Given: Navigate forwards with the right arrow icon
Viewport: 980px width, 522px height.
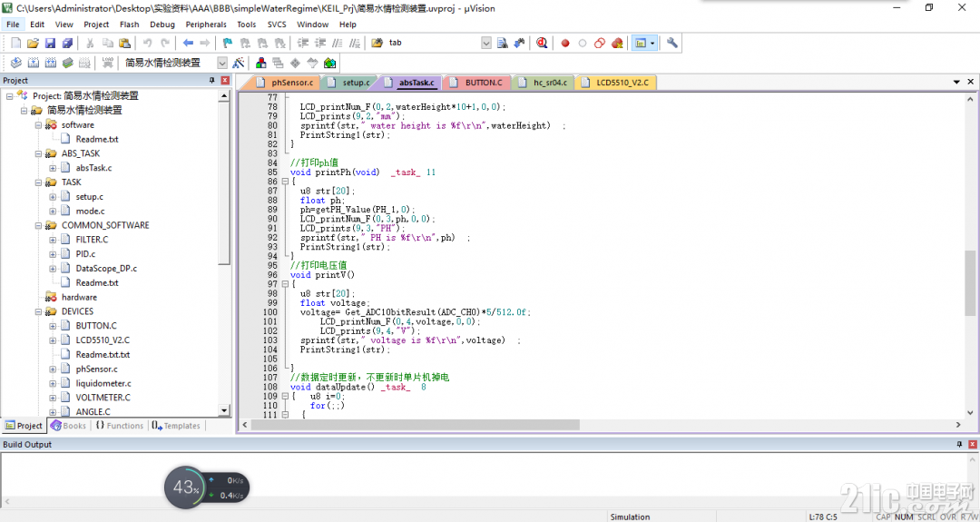Looking at the screenshot, I should click(x=204, y=44).
